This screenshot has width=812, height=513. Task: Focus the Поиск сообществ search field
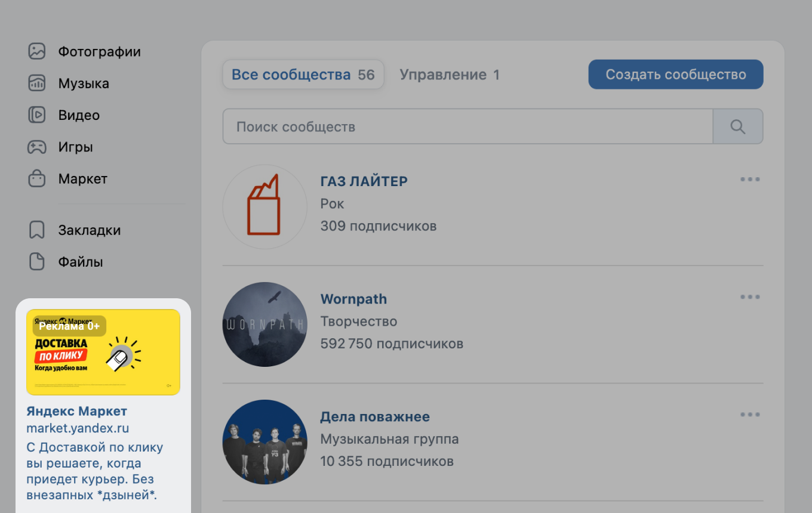(468, 126)
